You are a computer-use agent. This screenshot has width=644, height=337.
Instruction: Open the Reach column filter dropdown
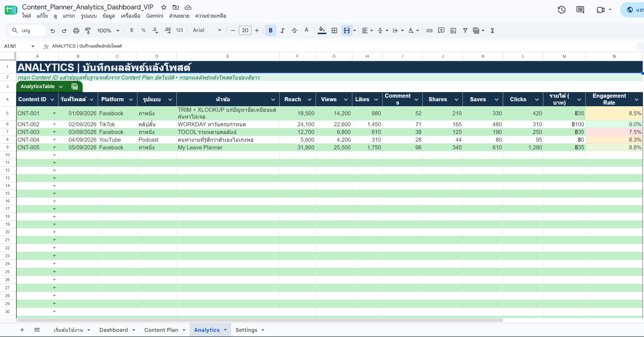309,100
